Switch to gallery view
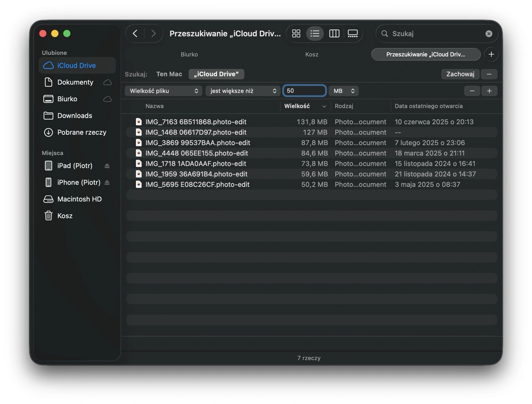 coord(352,34)
